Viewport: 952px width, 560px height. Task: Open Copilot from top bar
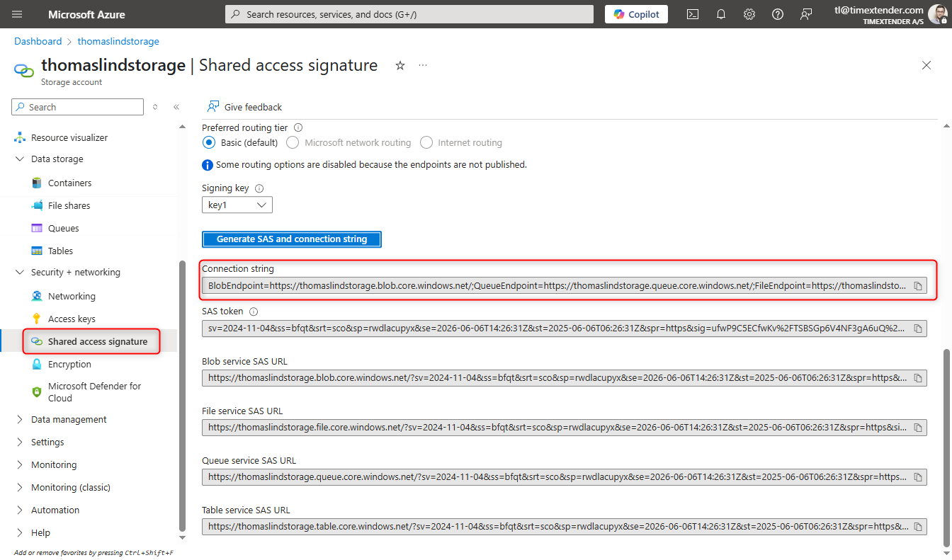tap(636, 14)
